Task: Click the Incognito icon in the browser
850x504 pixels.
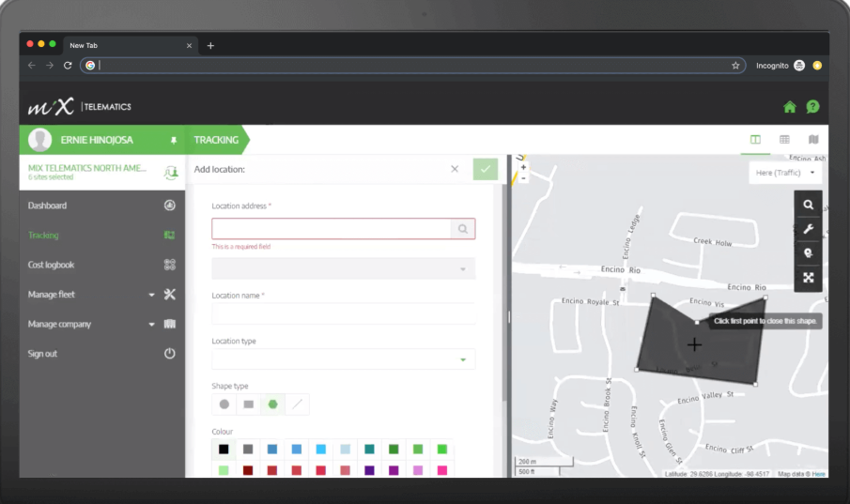Action: click(x=799, y=66)
